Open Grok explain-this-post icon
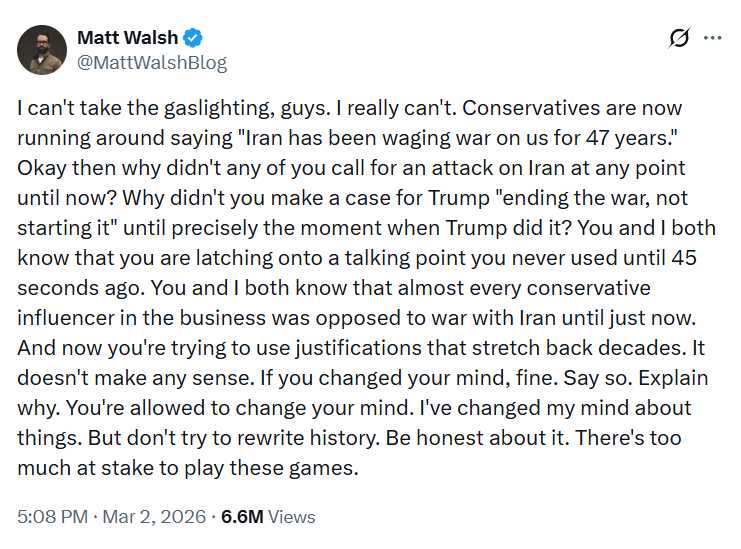 tap(679, 38)
